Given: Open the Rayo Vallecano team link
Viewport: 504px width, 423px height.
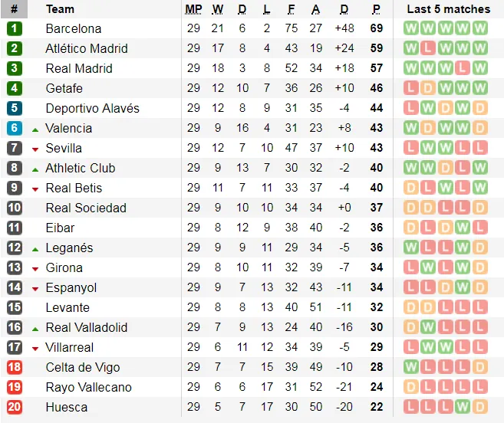Looking at the screenshot, I should [88, 387].
